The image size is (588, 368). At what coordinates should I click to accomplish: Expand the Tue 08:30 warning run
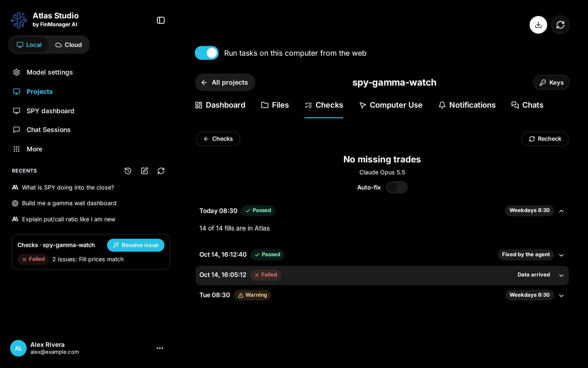(x=561, y=296)
